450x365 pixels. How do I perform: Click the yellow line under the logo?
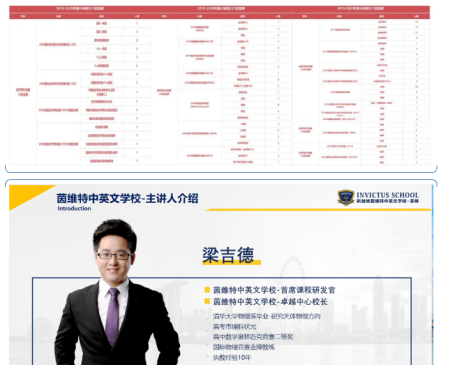pos(318,210)
